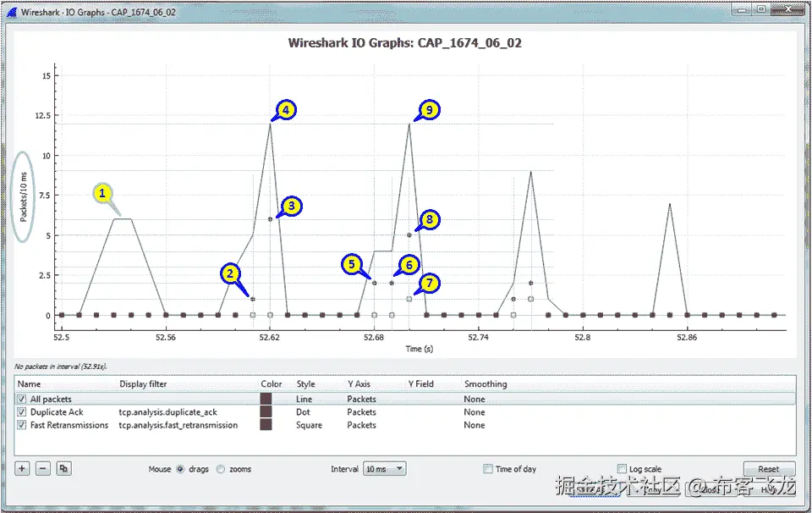Click the Smoothing None cell for Duplicate Ack

click(475, 412)
